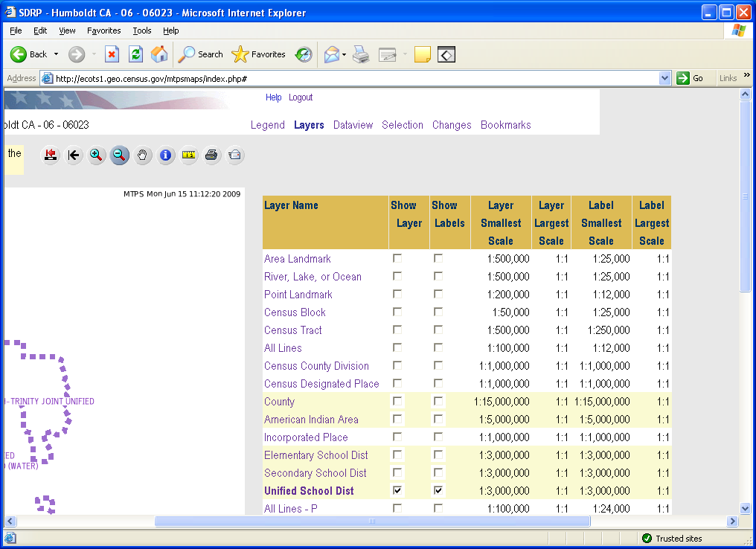This screenshot has height=549, width=756.
Task: Open the Mail button dropdown arrow
Action: click(x=344, y=54)
